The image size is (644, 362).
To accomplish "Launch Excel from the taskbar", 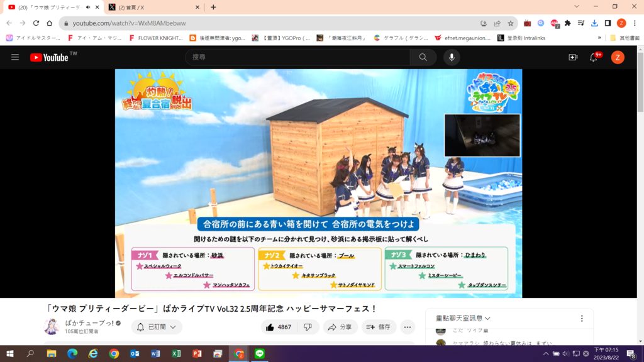I will pos(176,353).
